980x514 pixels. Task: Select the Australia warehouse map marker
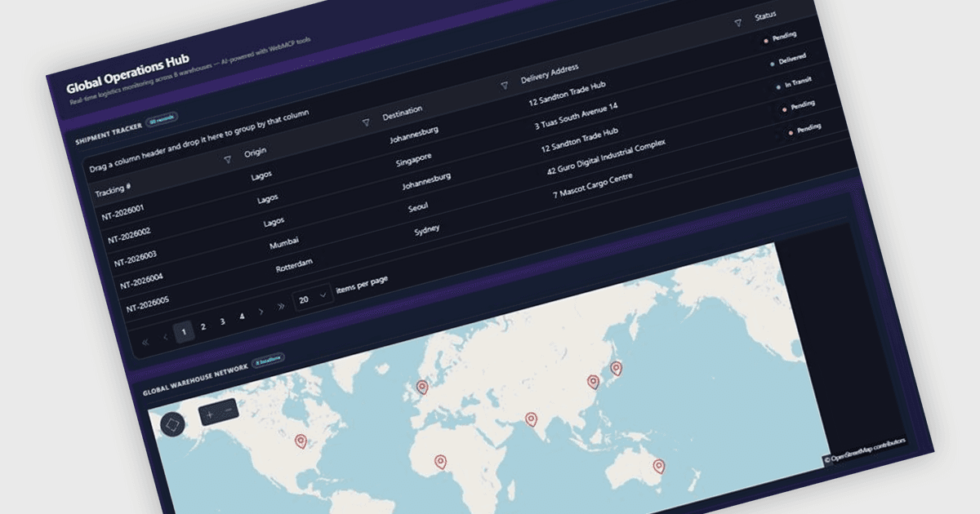click(658, 467)
